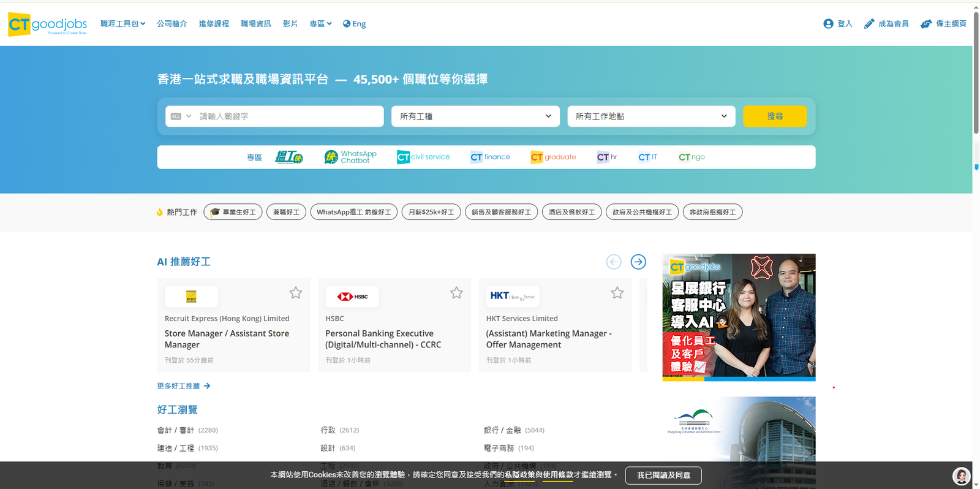
Task: Open the Convention and Exhibition Centre ad
Action: [739, 442]
